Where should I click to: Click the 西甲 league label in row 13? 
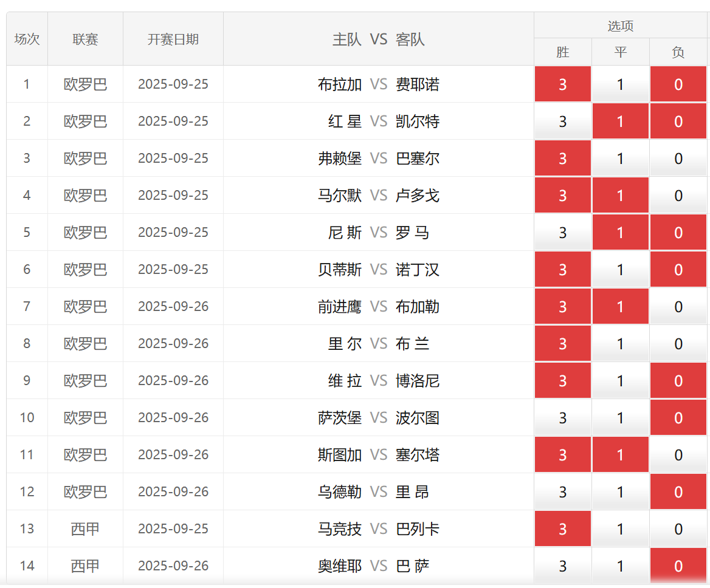(85, 529)
